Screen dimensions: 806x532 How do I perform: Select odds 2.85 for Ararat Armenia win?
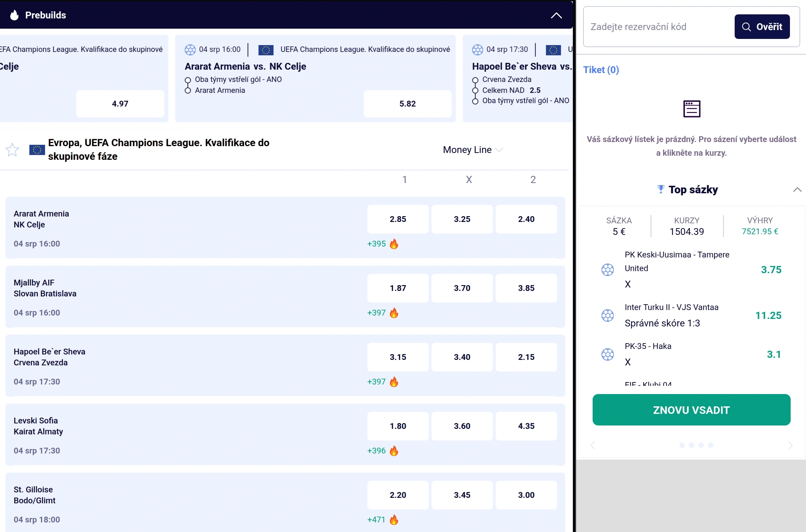[x=398, y=219]
